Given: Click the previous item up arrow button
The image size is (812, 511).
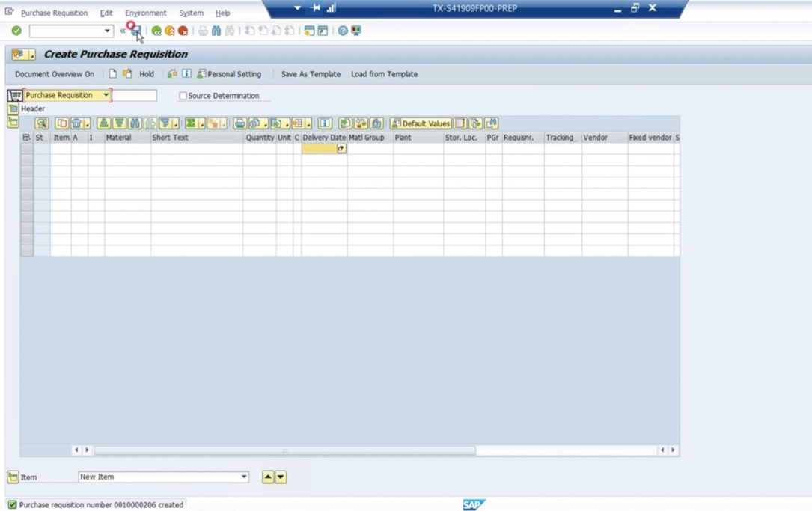Looking at the screenshot, I should point(268,477).
